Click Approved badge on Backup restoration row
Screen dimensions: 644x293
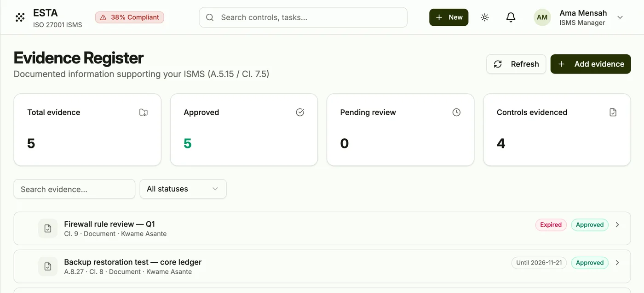pyautogui.click(x=590, y=263)
